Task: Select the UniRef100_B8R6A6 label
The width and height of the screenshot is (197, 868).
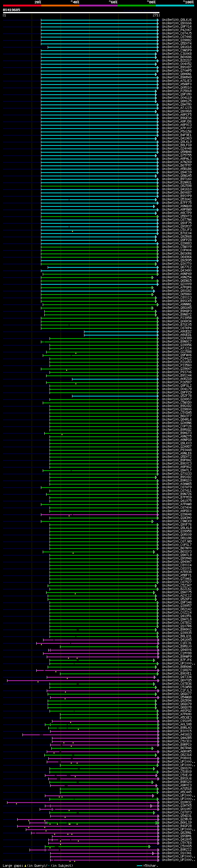Action: [177, 667]
